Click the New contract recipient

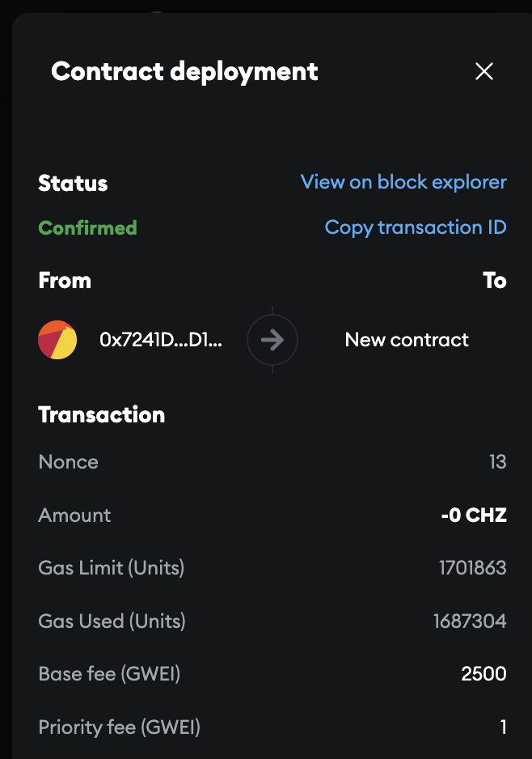pos(407,340)
